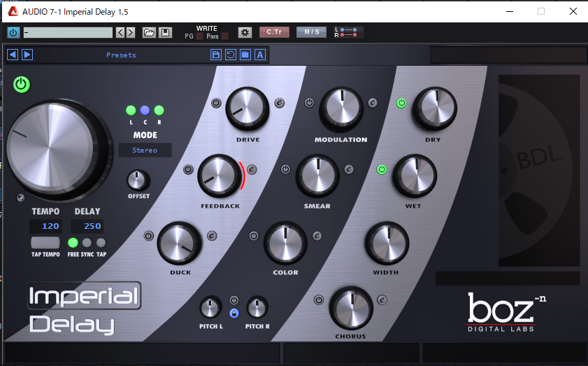The width and height of the screenshot is (588, 366).
Task: Click the Wet knob
Action: pyautogui.click(x=415, y=176)
